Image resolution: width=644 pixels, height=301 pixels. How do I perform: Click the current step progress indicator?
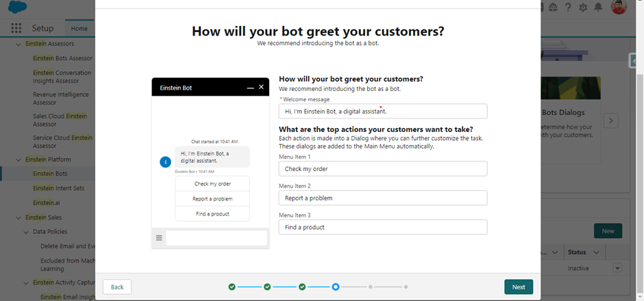coord(336,287)
